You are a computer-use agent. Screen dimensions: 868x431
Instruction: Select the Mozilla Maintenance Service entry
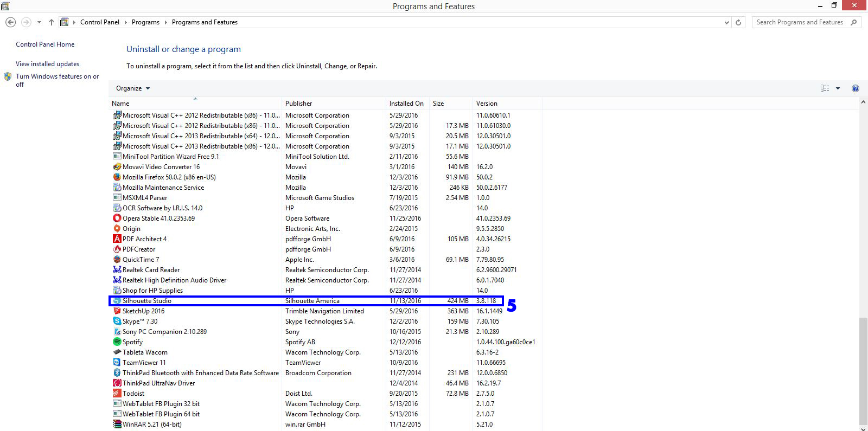point(163,188)
